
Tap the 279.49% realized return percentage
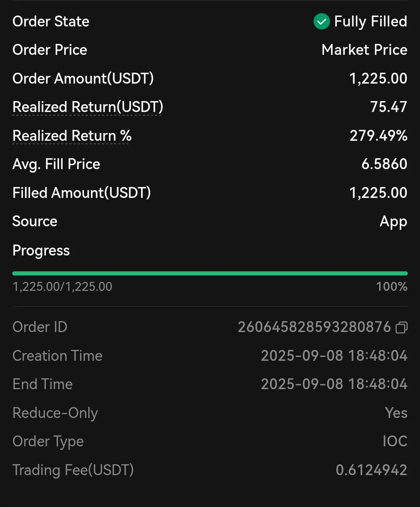coord(378,136)
